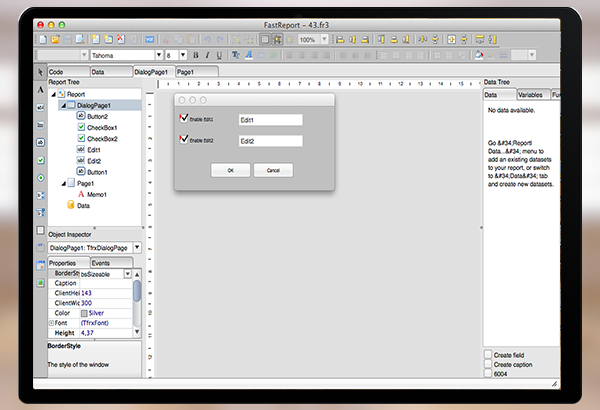The width and height of the screenshot is (600, 410).
Task: Select the Label (A) control tool
Action: [41, 89]
